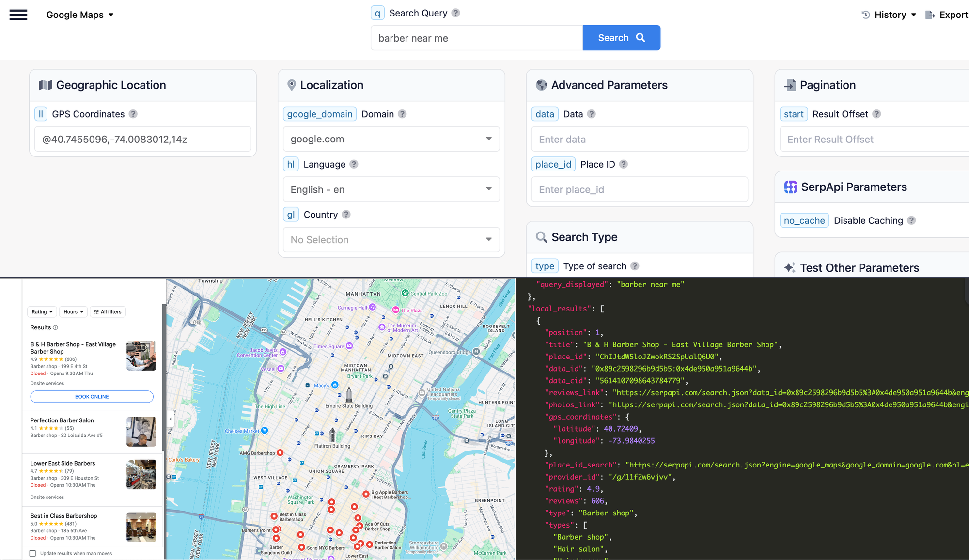Toggle the no_cache parameter tag
The width and height of the screenshot is (969, 560).
[x=804, y=220]
